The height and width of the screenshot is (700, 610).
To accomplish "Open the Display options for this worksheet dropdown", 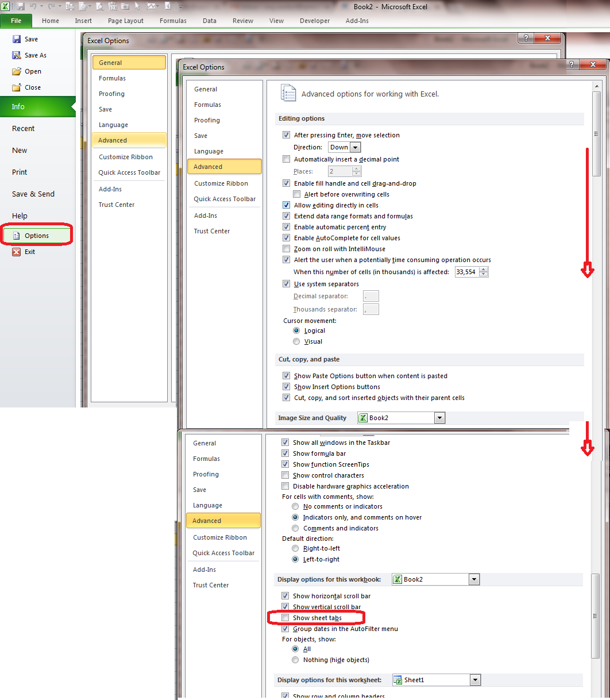I will pyautogui.click(x=474, y=680).
